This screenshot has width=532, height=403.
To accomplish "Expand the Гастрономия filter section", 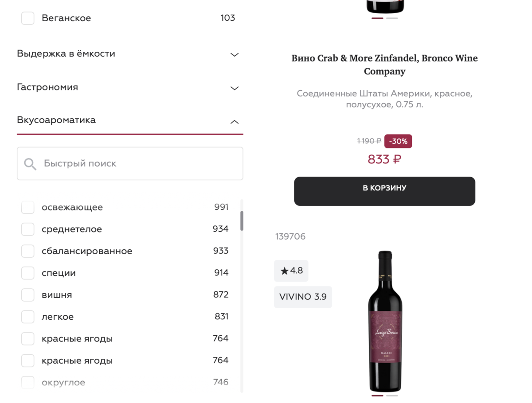I will pos(235,88).
